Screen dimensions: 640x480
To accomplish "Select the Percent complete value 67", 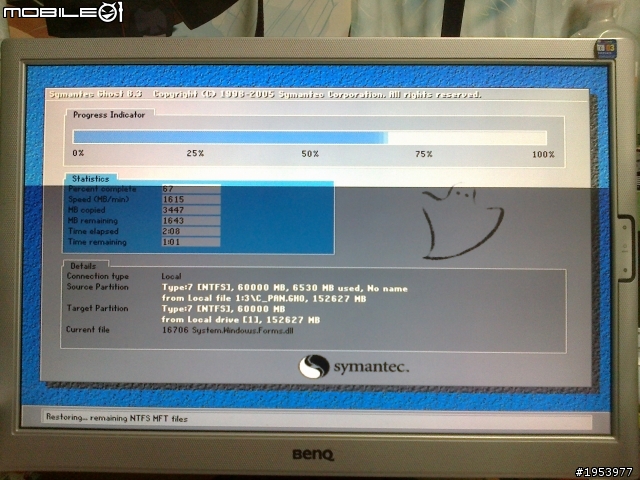I will pyautogui.click(x=191, y=189).
